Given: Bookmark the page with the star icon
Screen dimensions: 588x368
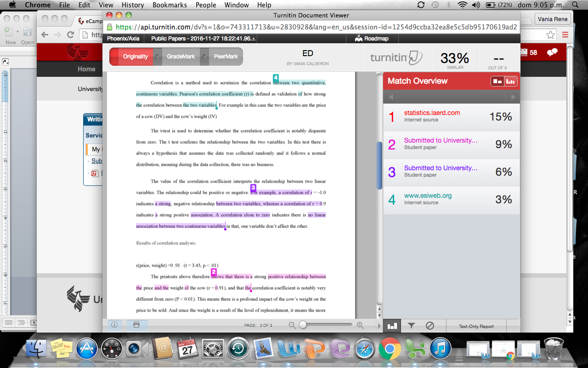Looking at the screenshot, I should 550,35.
